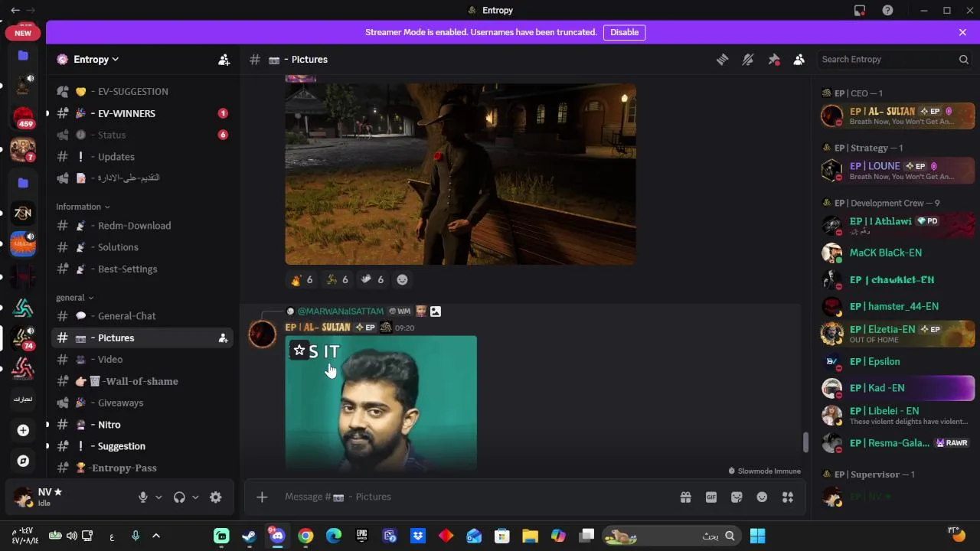Click the Add a Server plus button

coord(23,430)
